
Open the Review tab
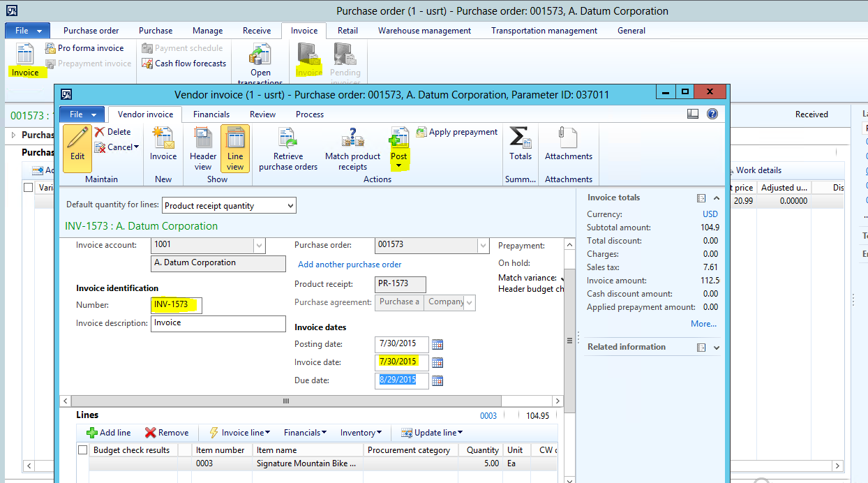(263, 114)
